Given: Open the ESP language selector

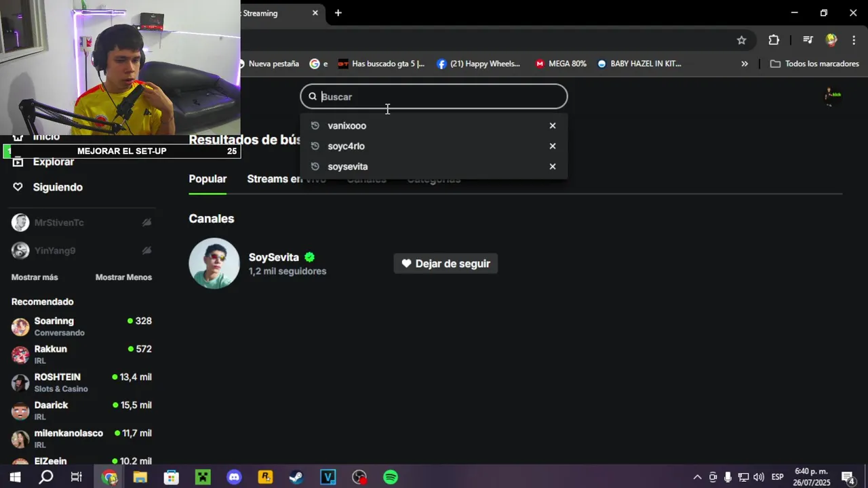Looking at the screenshot, I should (778, 477).
